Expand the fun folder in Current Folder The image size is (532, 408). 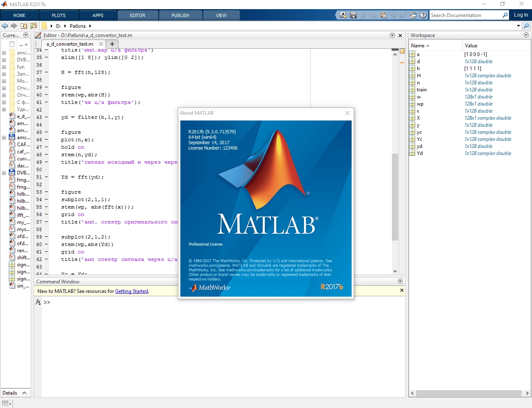(x=4, y=67)
